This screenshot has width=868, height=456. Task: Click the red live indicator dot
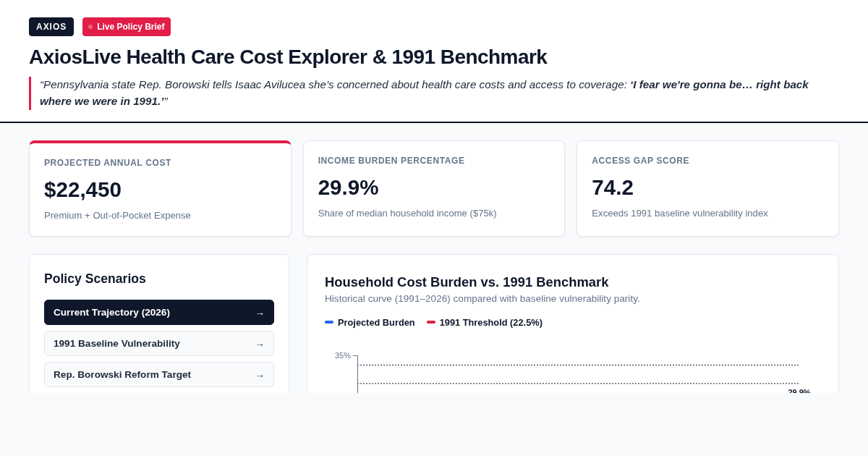(x=90, y=27)
